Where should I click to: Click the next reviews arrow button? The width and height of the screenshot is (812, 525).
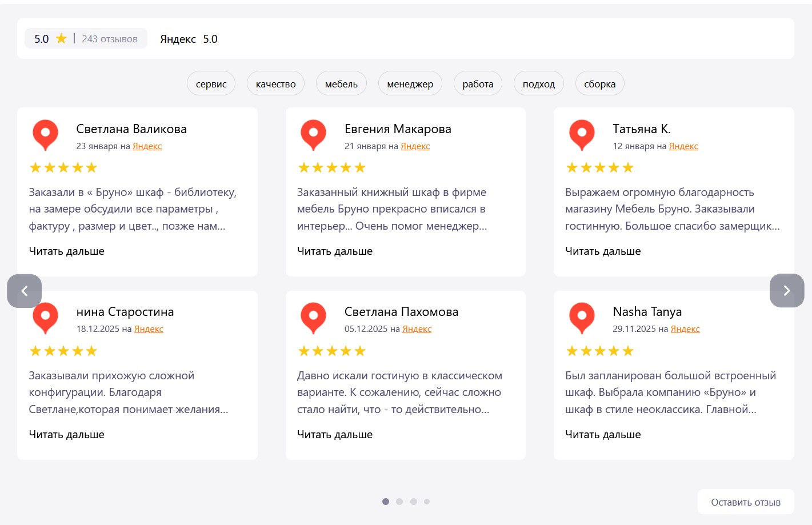(786, 291)
